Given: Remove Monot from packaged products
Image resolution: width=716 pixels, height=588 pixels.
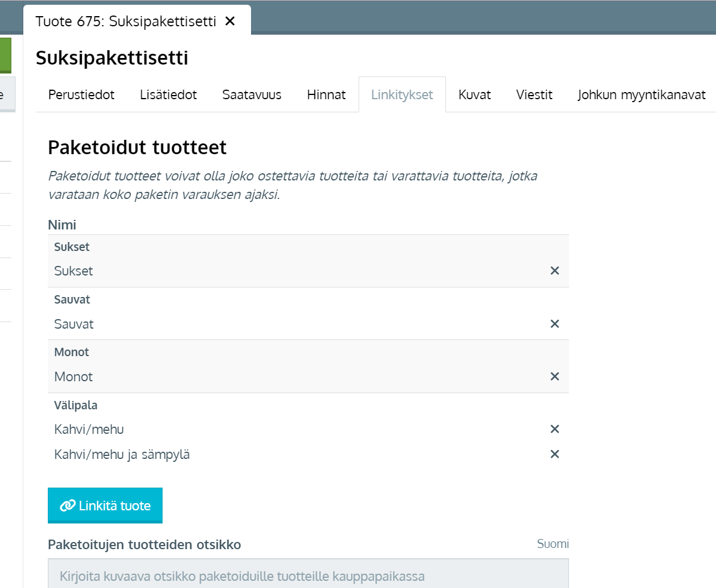Looking at the screenshot, I should (554, 376).
